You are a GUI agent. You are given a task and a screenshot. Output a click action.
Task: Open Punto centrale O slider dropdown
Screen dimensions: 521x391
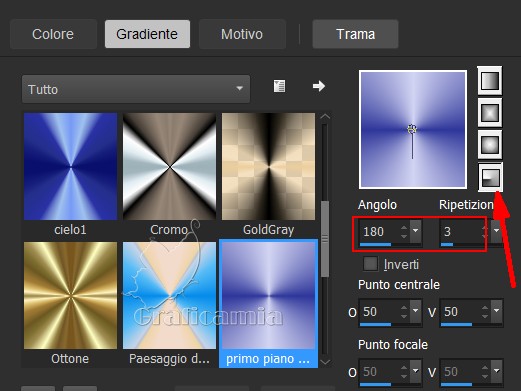(416, 311)
